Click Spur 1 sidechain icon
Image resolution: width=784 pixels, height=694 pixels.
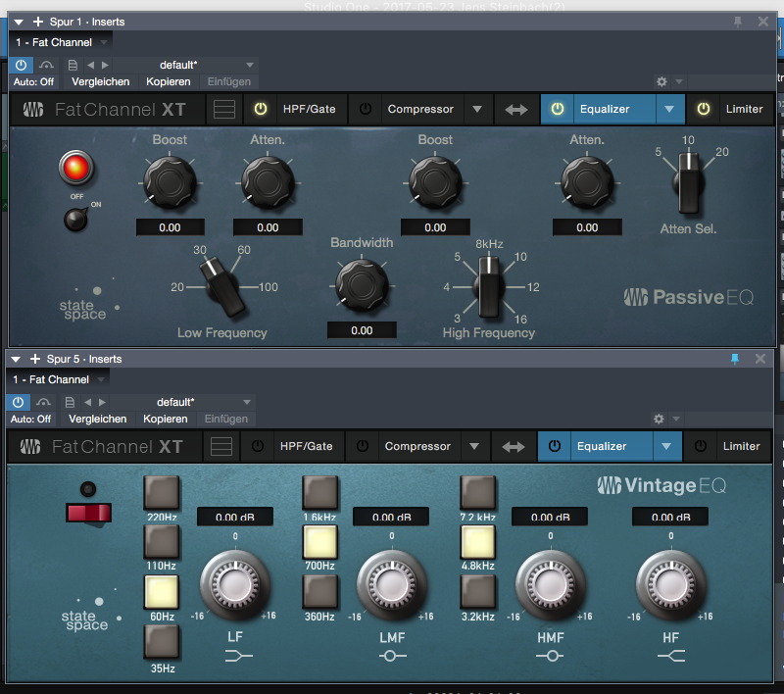[46, 65]
